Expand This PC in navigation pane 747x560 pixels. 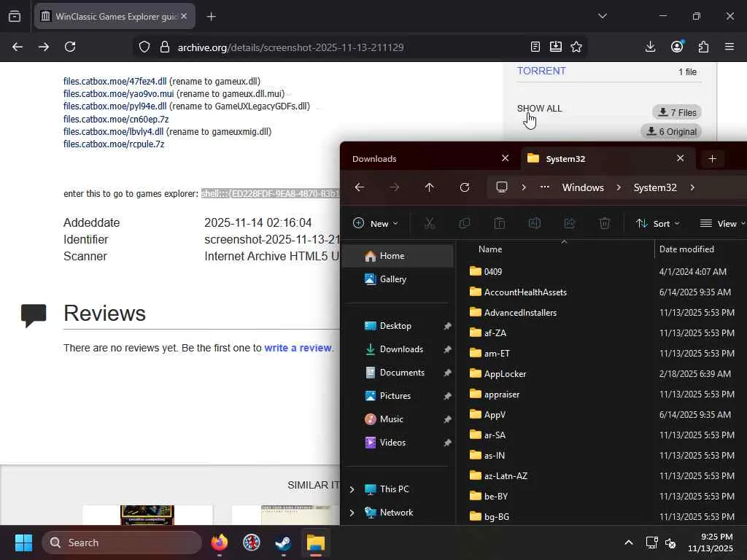(x=352, y=489)
